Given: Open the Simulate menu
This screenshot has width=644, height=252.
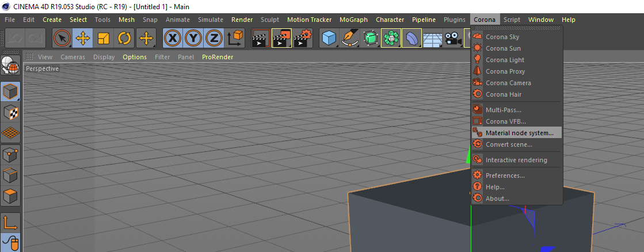Looking at the screenshot, I should click(211, 20).
